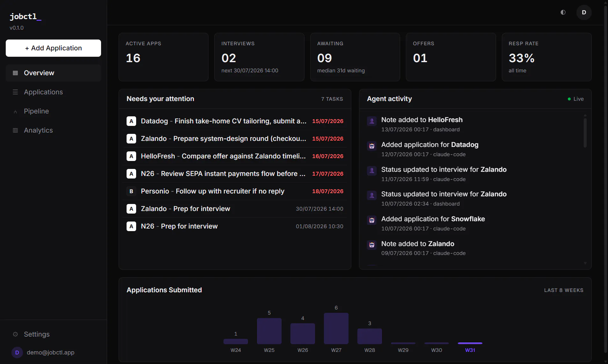Click the Agent activity scrollbar thumb
Image resolution: width=608 pixels, height=364 pixels.
point(585,133)
